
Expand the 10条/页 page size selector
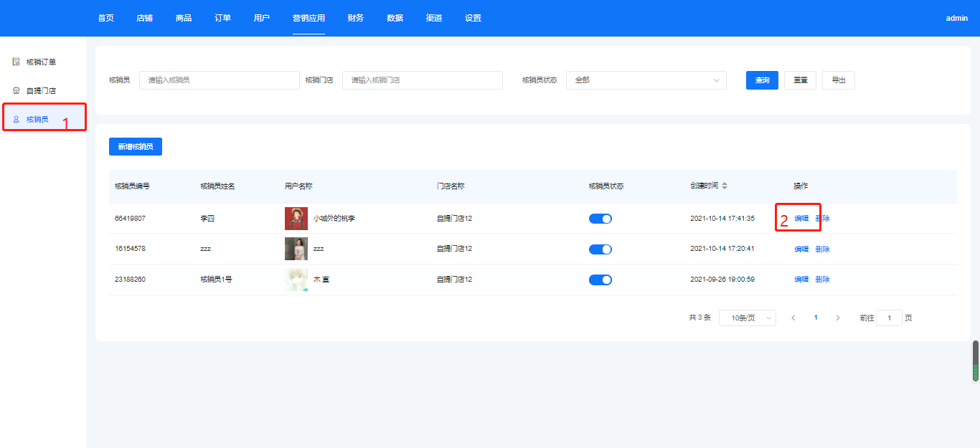(747, 318)
